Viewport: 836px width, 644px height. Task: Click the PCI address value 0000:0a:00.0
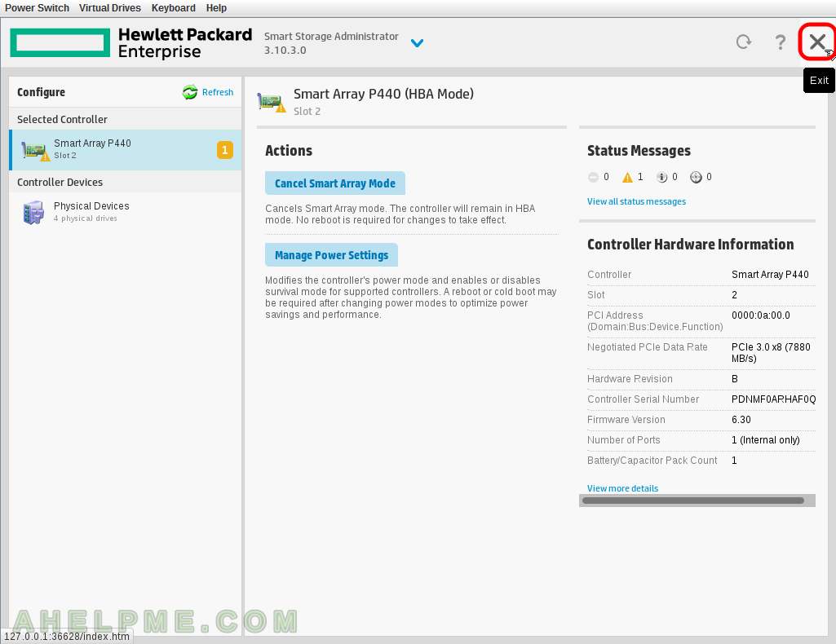761,315
